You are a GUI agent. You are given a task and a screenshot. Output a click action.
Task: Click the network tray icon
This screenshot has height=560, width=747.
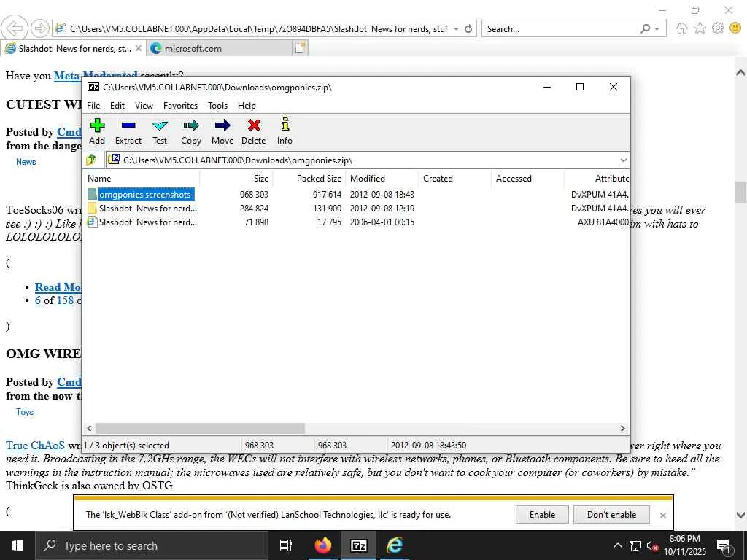635,545
